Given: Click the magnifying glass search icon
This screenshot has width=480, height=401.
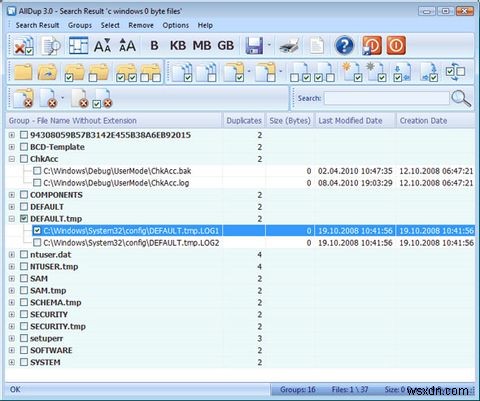Looking at the screenshot, I should tap(461, 98).
